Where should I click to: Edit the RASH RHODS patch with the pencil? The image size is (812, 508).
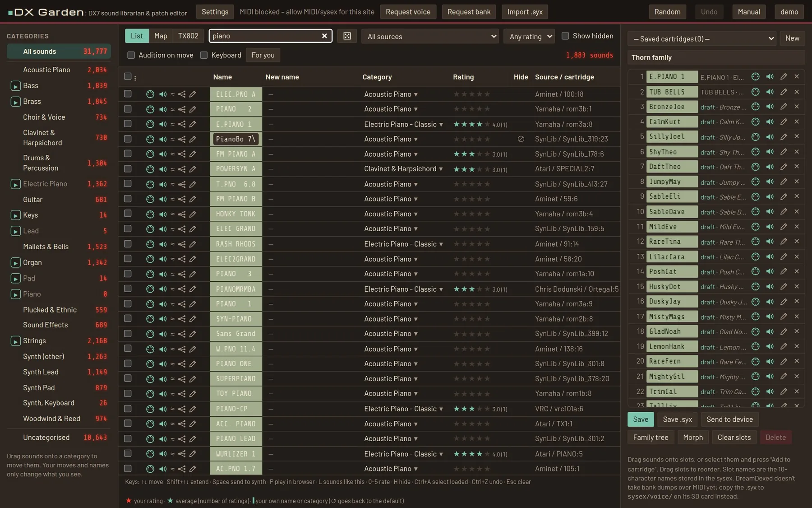193,244
